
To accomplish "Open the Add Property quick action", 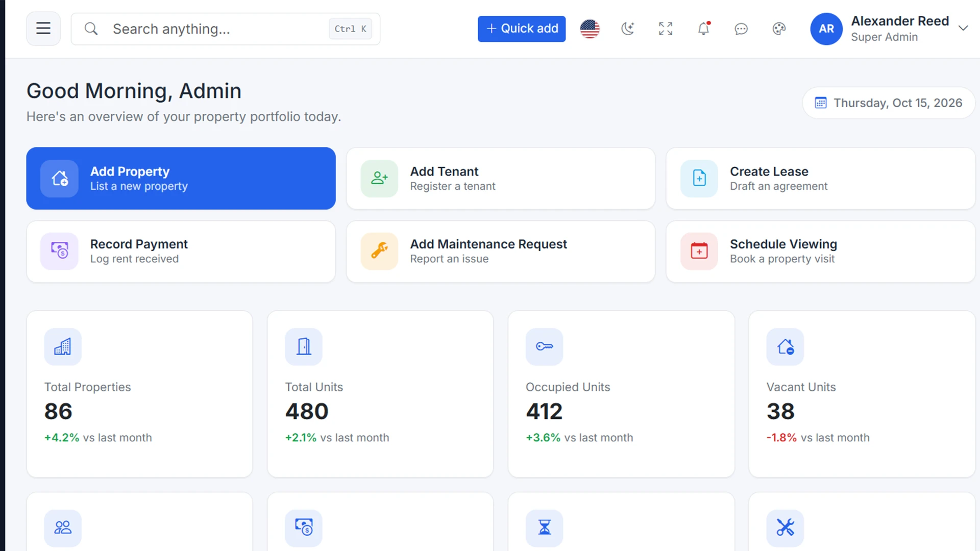I will (181, 179).
